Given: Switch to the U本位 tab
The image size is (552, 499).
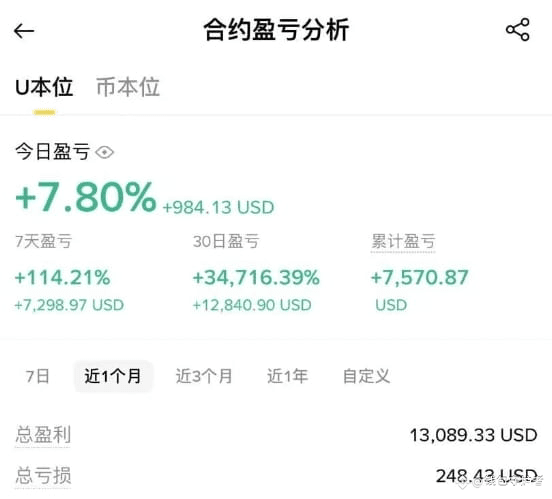Looking at the screenshot, I should tap(44, 87).
